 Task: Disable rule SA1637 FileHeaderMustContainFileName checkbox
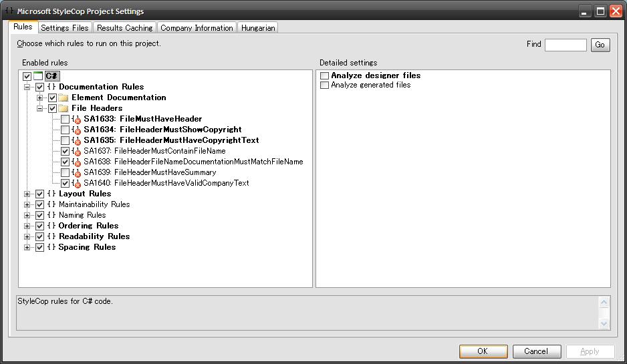pyautogui.click(x=66, y=151)
